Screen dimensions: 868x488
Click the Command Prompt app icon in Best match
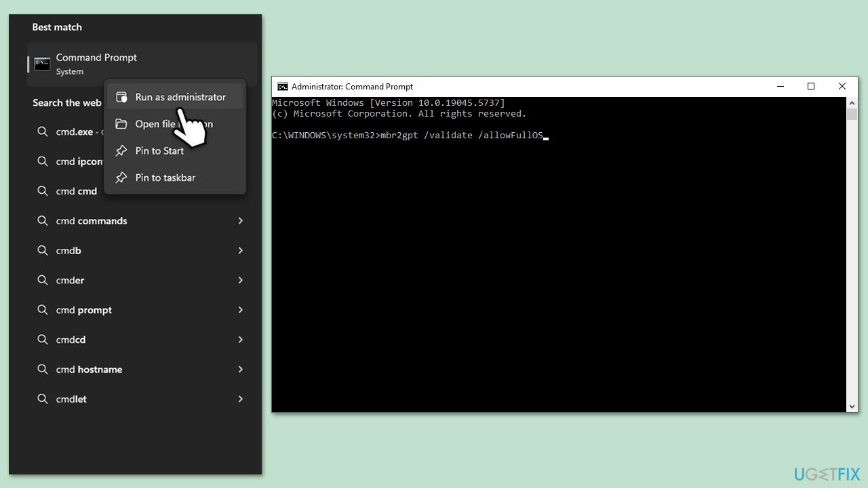[x=42, y=64]
